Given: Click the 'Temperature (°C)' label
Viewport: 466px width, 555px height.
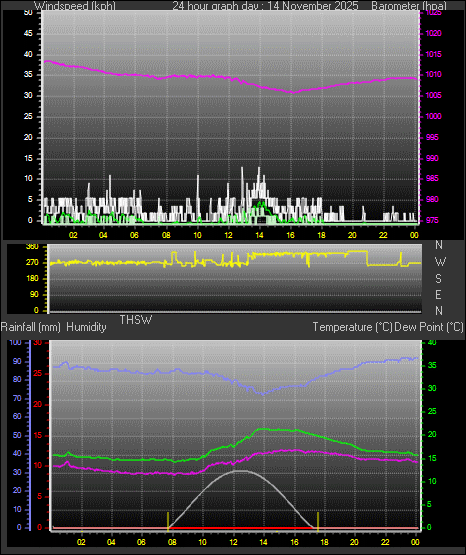Looking at the screenshot, I should [352, 327].
